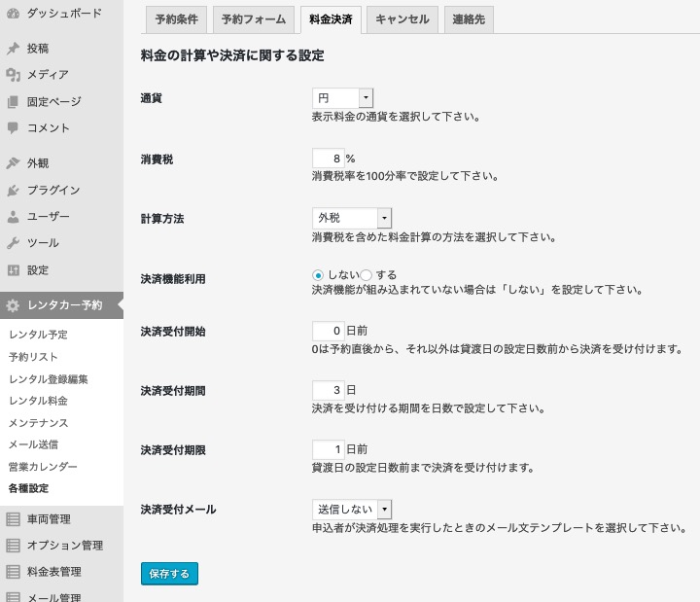Select the しない radio button for 決済機能利用
This screenshot has height=602, width=700.
click(318, 275)
